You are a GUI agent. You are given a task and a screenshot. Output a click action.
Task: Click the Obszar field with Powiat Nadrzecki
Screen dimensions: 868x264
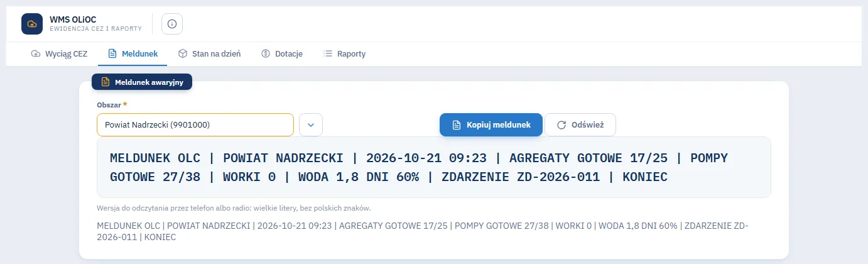(x=195, y=124)
